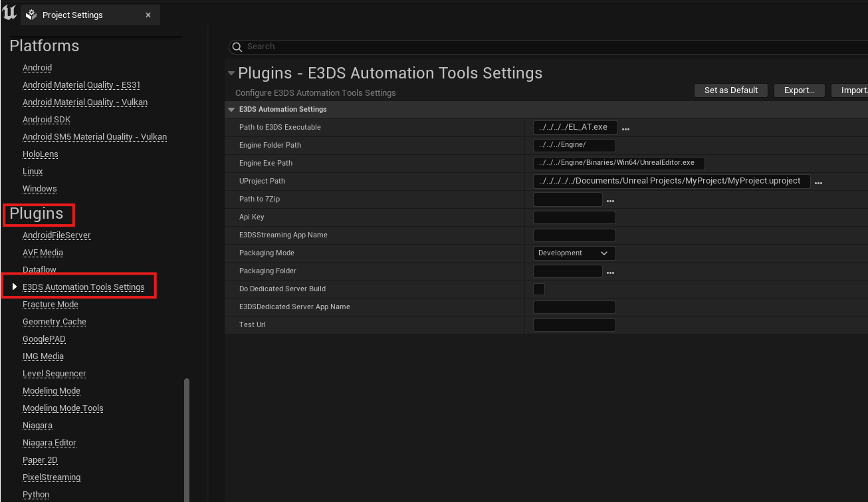Click the Test Url input field
Screen dimensions: 868x502
coord(574,324)
